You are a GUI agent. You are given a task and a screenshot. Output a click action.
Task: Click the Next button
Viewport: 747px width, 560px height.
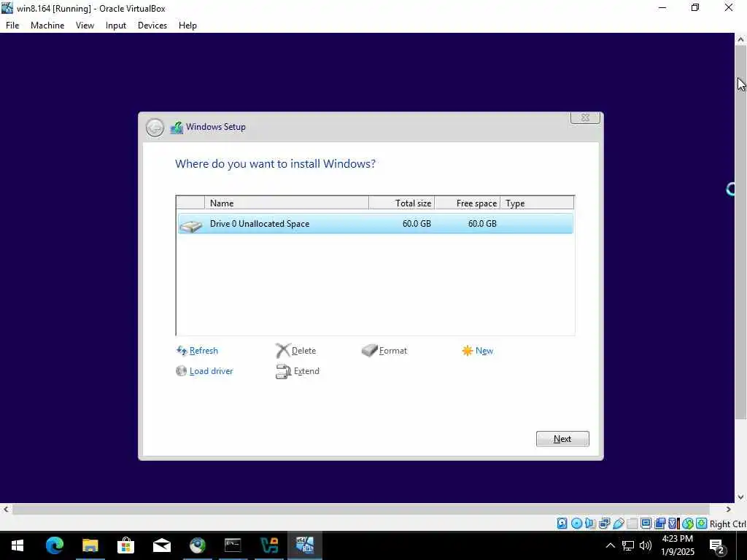tap(562, 438)
